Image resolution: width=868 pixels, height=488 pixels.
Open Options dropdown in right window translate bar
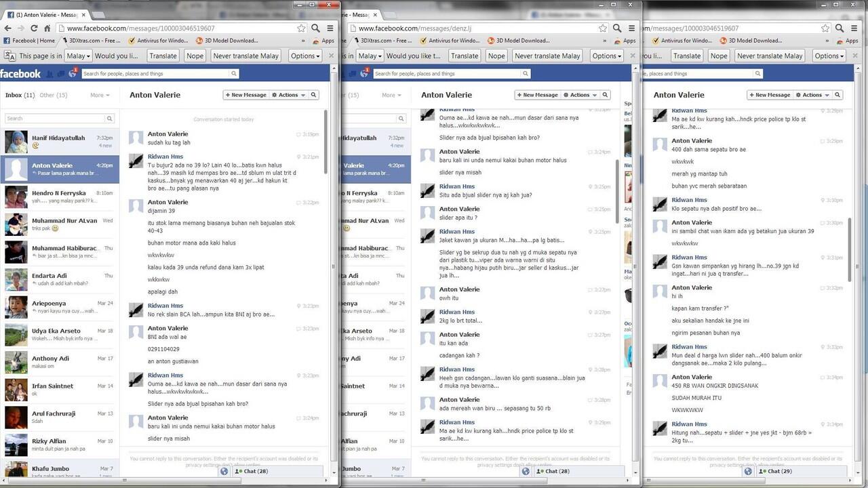[x=829, y=56]
